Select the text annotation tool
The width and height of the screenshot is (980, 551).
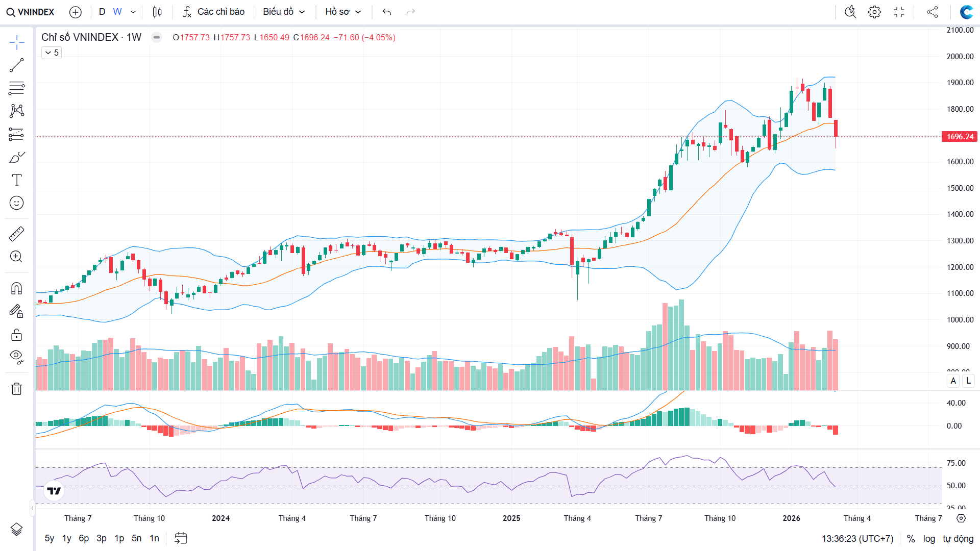tap(16, 180)
